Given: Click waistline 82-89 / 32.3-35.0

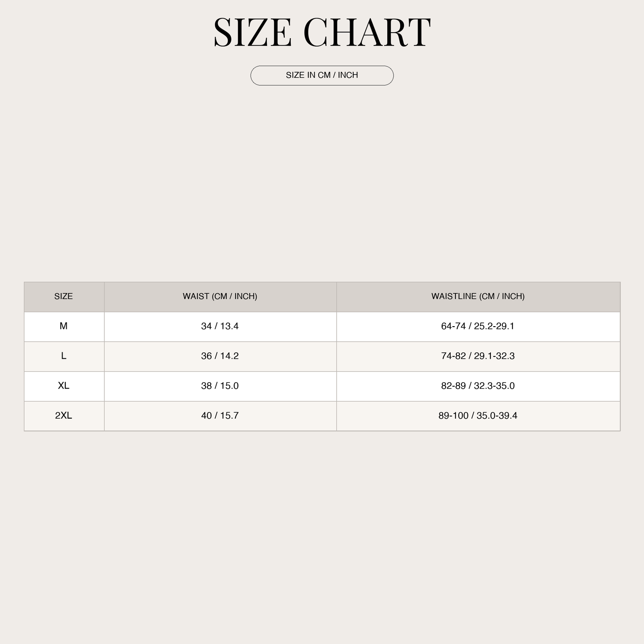Looking at the screenshot, I should tap(478, 386).
